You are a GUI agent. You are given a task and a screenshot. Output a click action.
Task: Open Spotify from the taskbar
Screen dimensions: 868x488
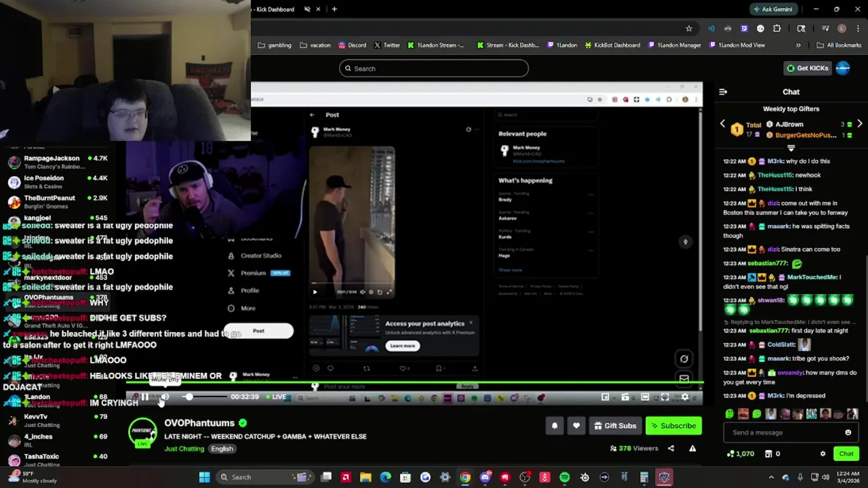[x=564, y=477]
